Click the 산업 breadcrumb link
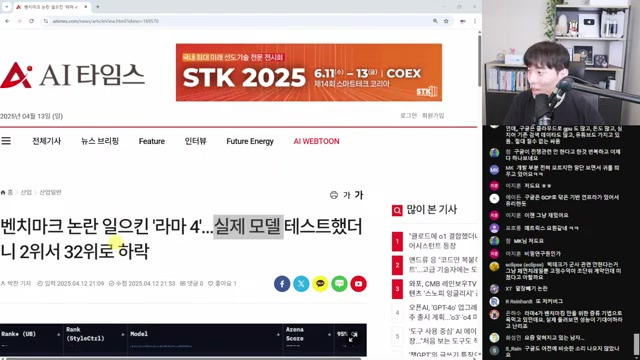The image size is (640, 360). click(x=26, y=192)
